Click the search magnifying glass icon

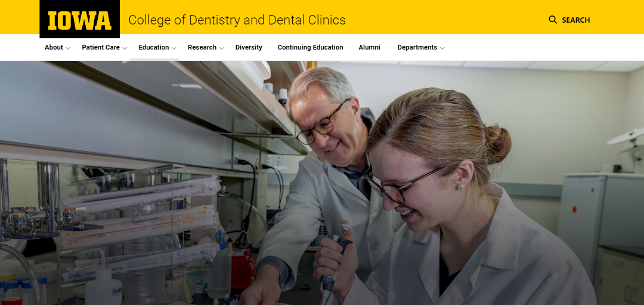click(x=553, y=20)
